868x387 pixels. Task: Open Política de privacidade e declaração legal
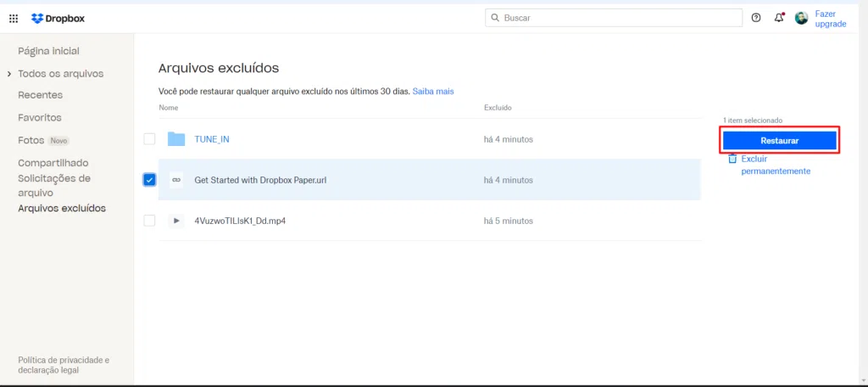pyautogui.click(x=64, y=365)
